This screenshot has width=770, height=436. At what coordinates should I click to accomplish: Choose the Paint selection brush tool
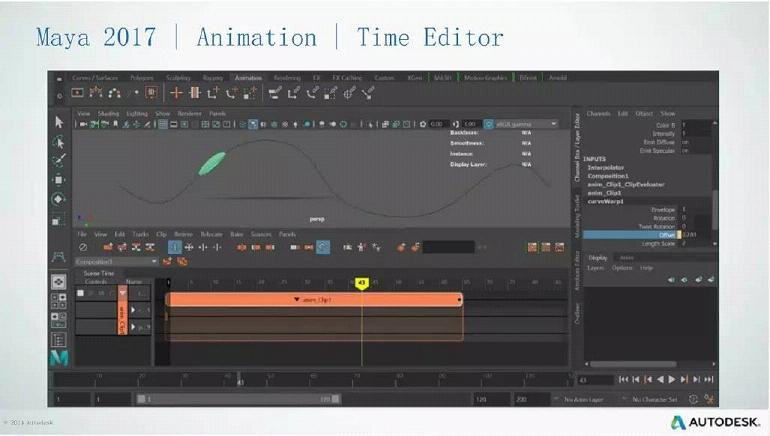58,160
